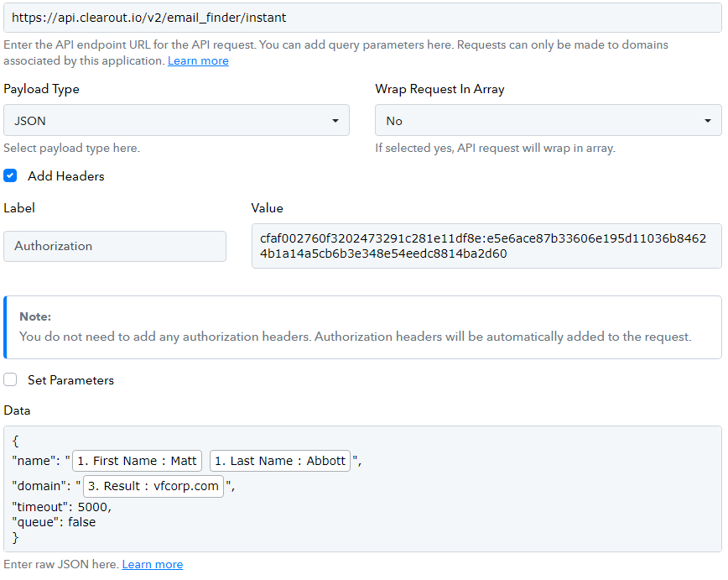Click the header Value text field
Viewport: 728px width, 580px height.
(x=486, y=246)
